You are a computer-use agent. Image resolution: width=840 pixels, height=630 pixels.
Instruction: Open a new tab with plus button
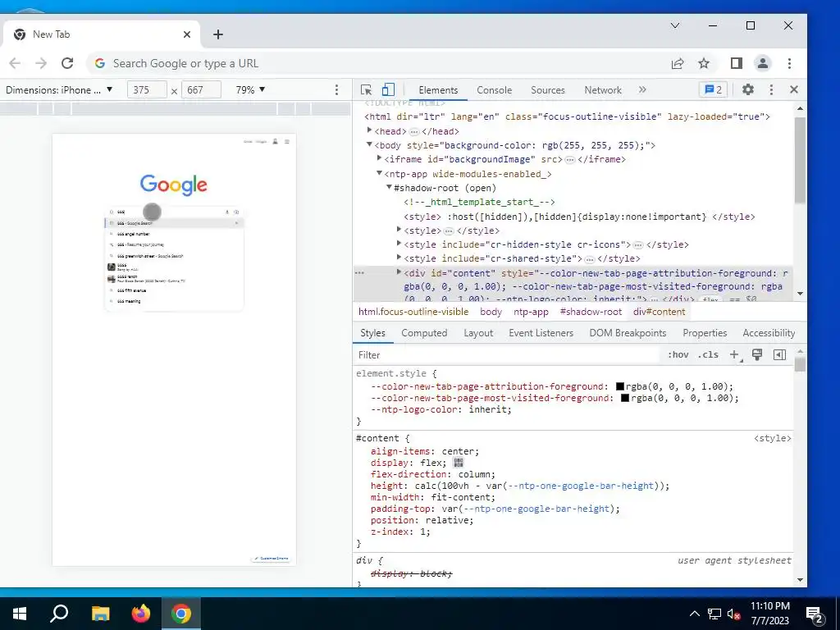pos(217,34)
